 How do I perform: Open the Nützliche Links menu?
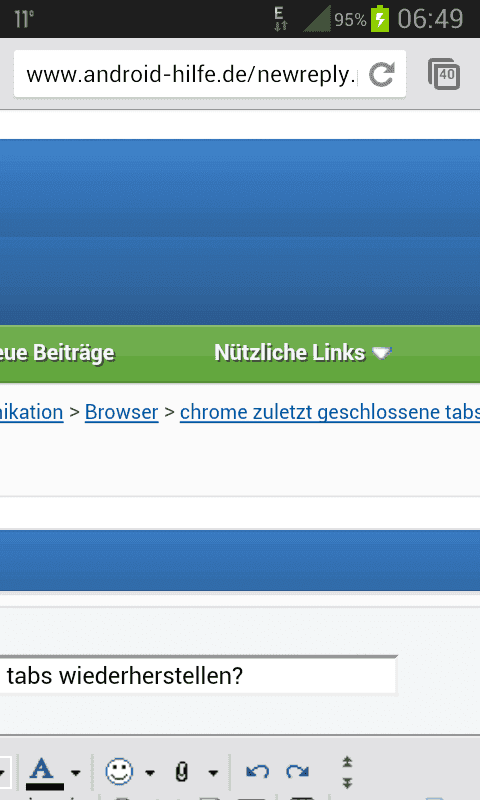tap(303, 353)
